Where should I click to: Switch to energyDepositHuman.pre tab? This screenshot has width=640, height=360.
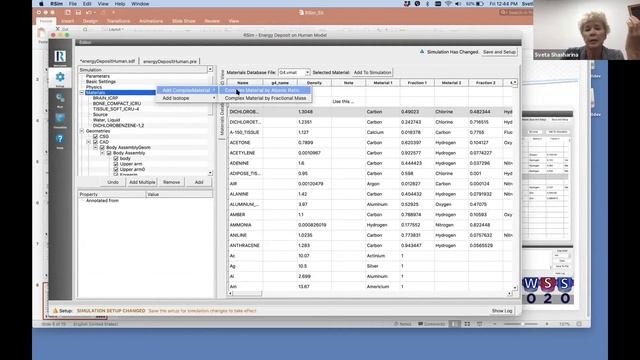point(170,61)
